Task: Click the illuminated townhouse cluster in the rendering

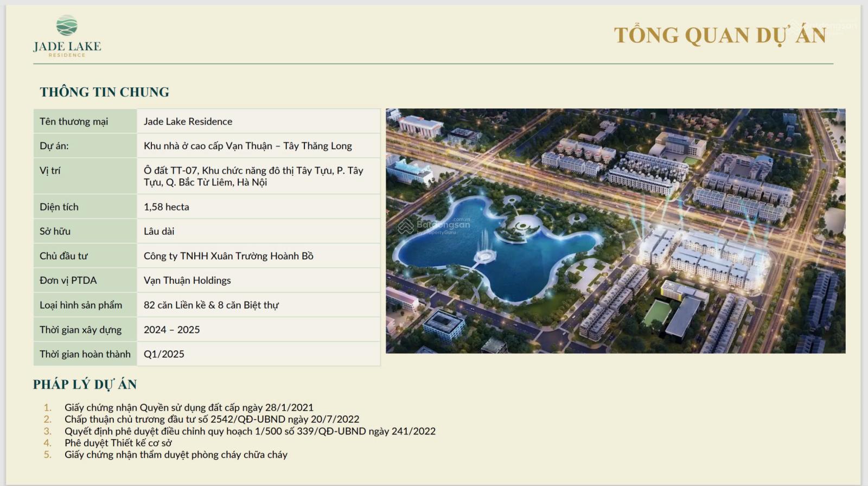Action: [705, 255]
